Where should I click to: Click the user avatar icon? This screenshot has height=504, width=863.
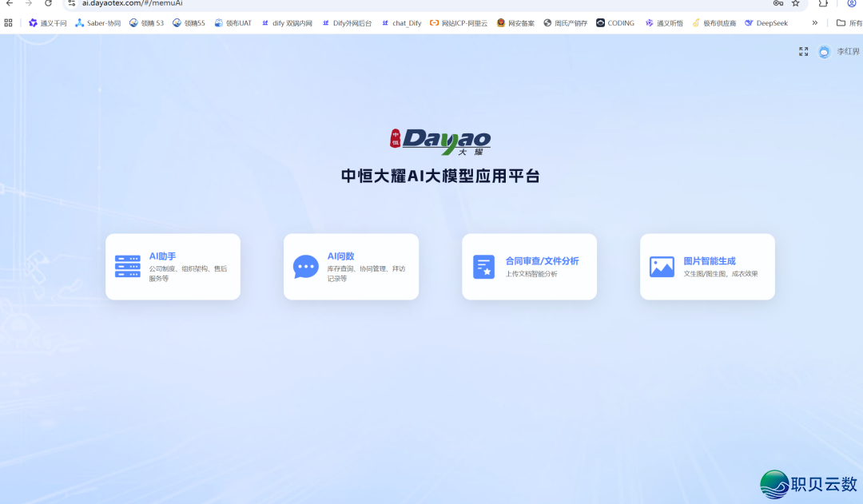pyautogui.click(x=824, y=52)
